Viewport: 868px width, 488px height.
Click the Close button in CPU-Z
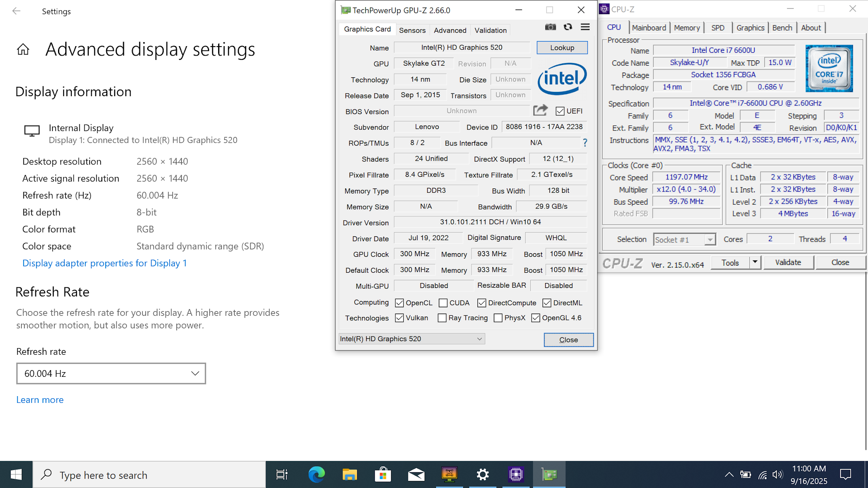point(840,262)
